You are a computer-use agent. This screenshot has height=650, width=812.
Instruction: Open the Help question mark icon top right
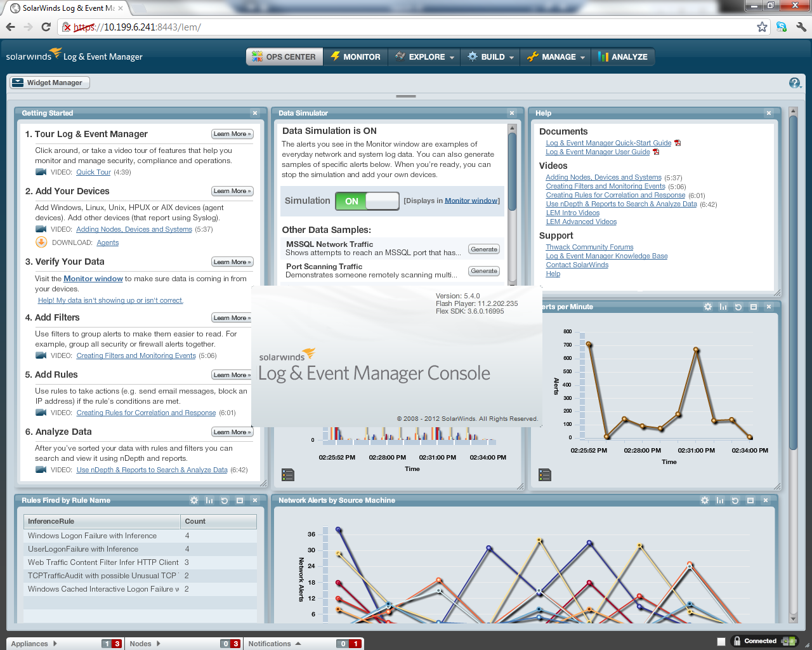[794, 83]
